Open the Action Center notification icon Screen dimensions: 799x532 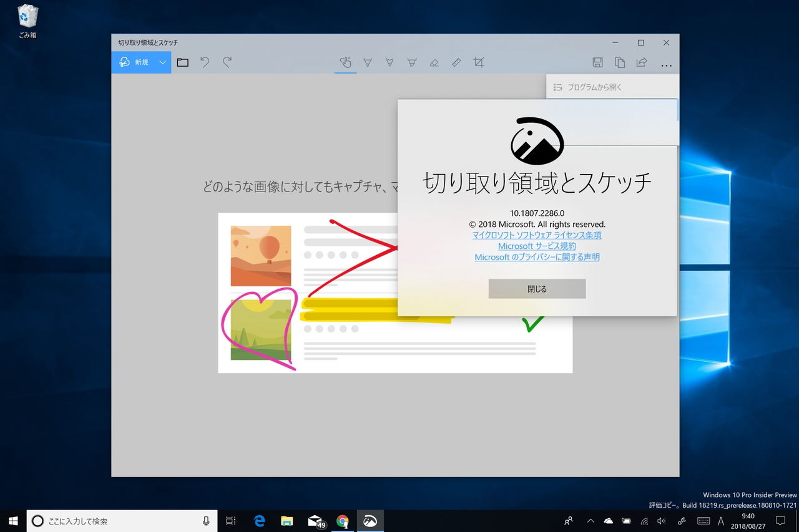pos(780,521)
